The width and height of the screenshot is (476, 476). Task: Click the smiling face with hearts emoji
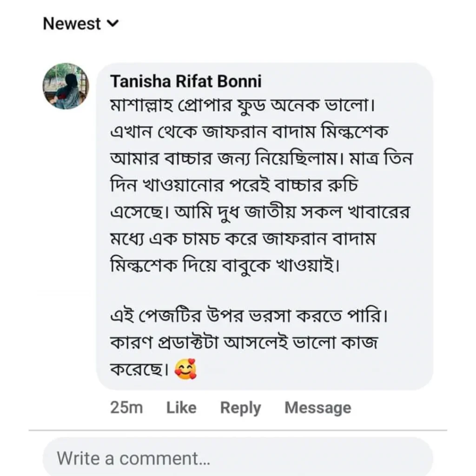coord(185,370)
